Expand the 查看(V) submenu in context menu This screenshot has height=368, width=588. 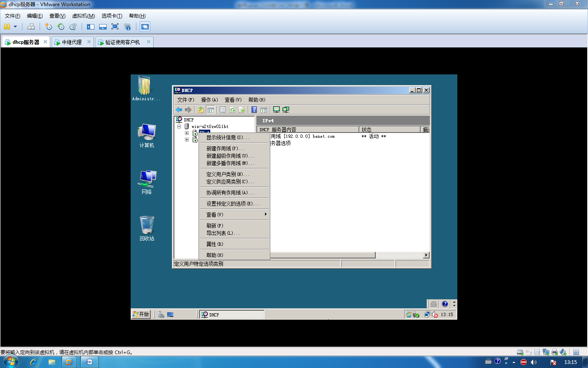(x=234, y=215)
